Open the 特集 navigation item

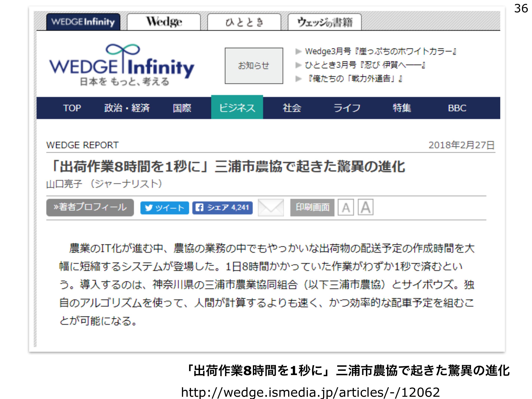click(401, 108)
